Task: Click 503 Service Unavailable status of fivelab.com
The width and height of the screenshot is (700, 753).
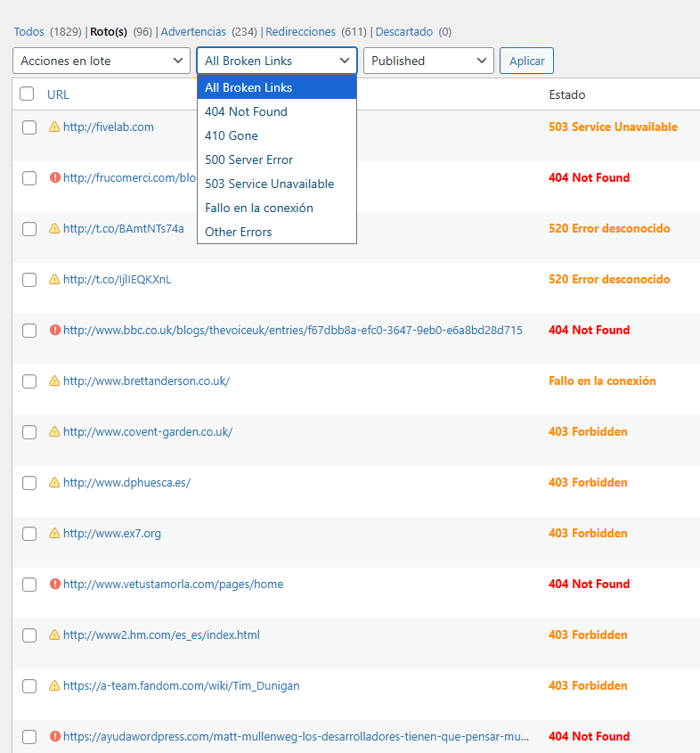Action: [x=613, y=127]
